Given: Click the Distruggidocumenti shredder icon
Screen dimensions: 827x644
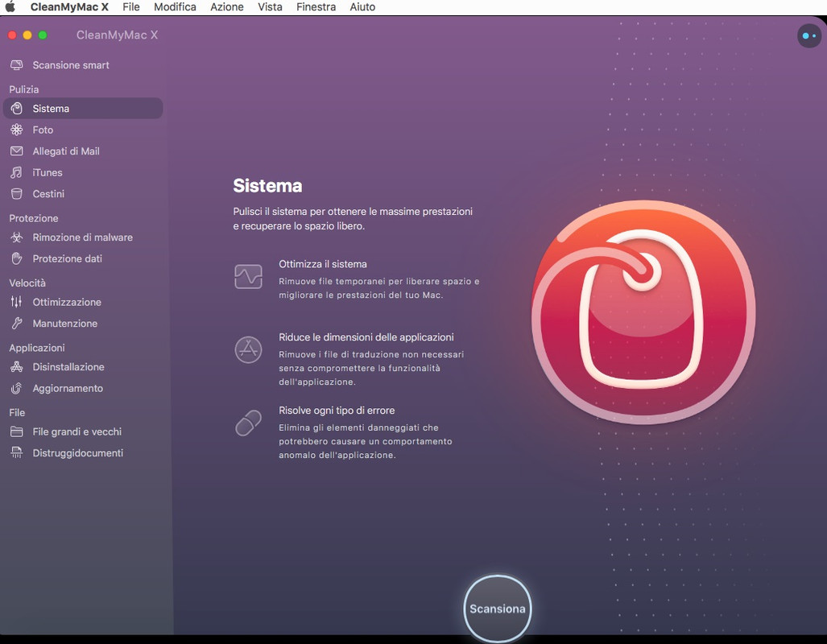Looking at the screenshot, I should [x=17, y=452].
